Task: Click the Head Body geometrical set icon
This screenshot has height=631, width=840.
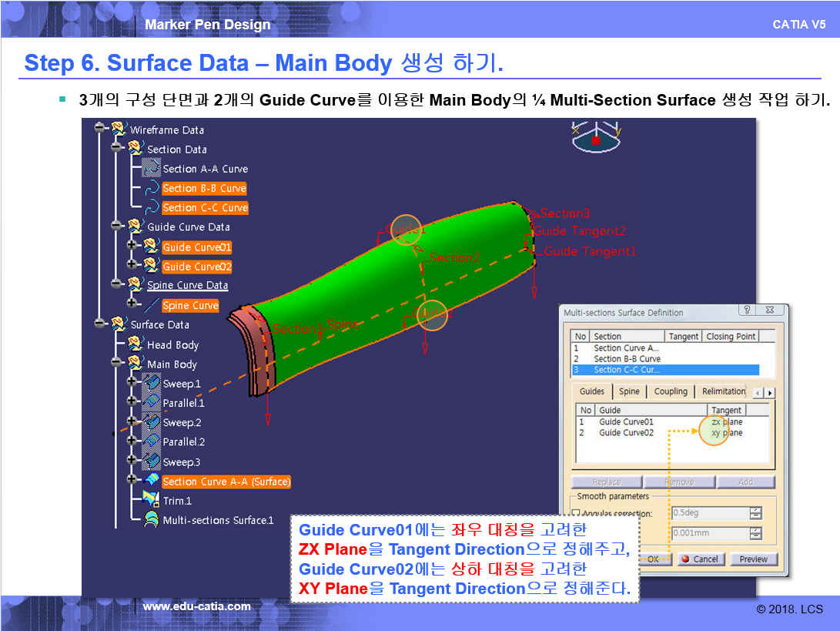Action: (136, 344)
